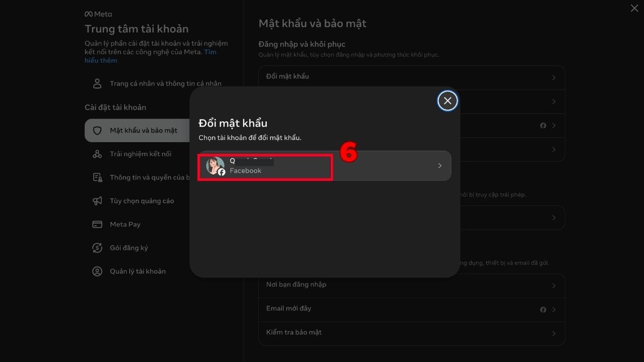Click the Thông tin và quyền icon

[x=97, y=178]
